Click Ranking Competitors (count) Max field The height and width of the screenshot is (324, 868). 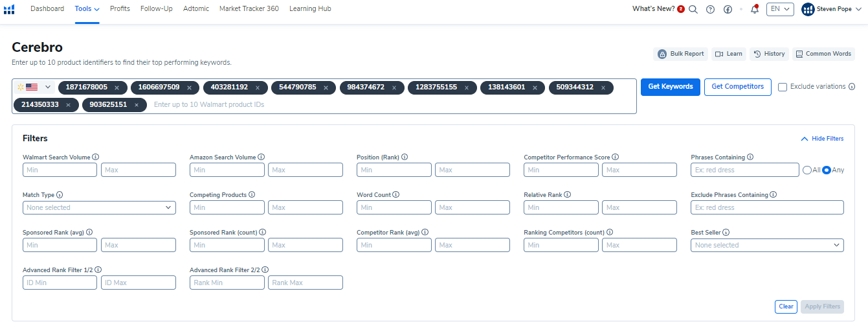click(x=640, y=245)
